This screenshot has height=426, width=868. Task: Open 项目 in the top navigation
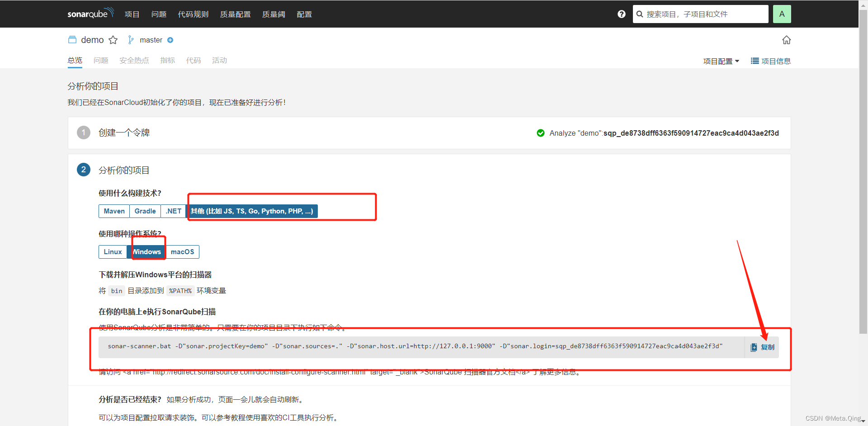pyautogui.click(x=132, y=14)
